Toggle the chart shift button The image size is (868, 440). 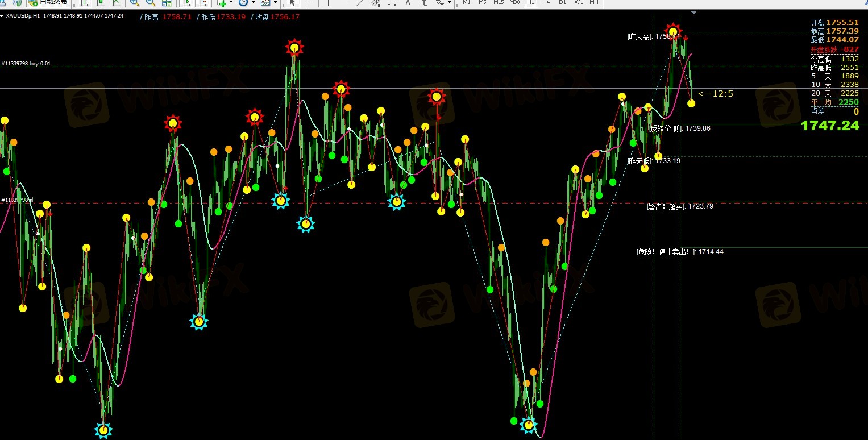(x=202, y=3)
